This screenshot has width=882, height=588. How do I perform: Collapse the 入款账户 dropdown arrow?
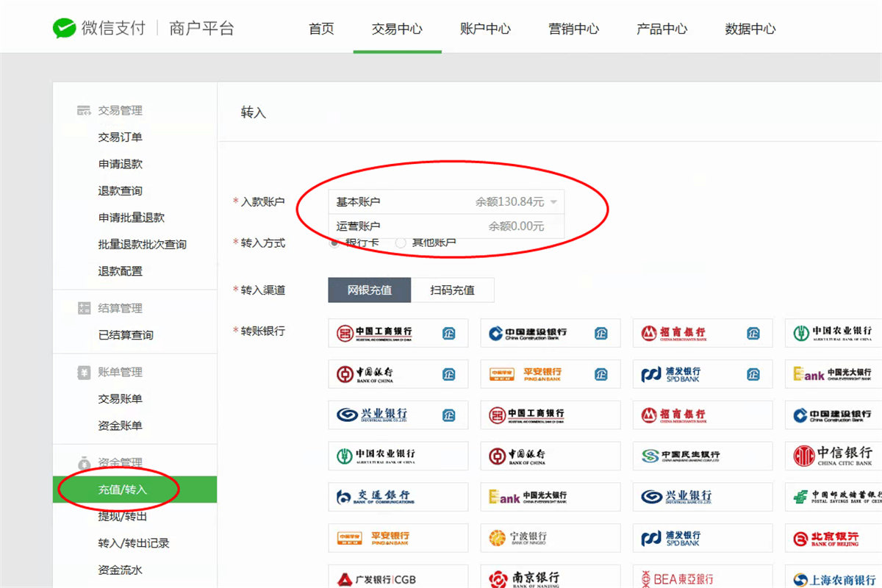[553, 202]
